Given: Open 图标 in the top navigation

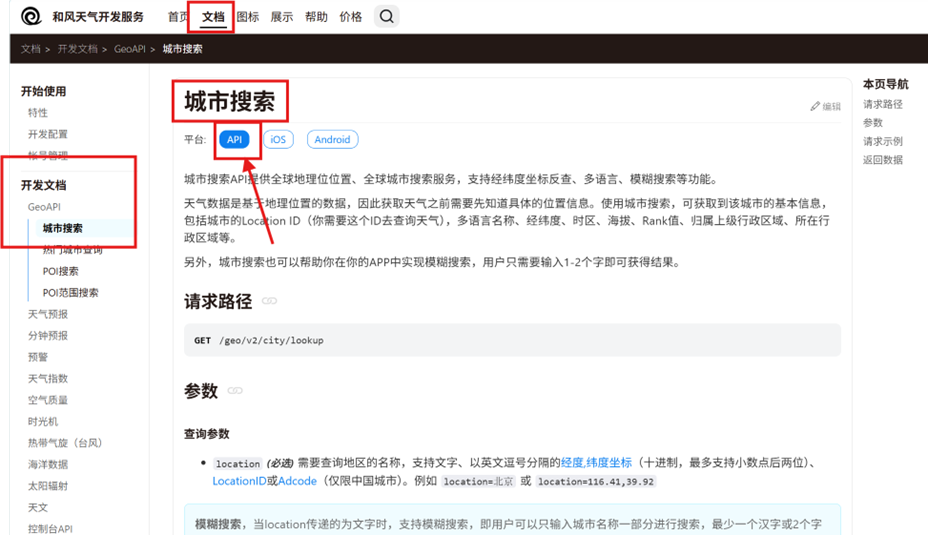Looking at the screenshot, I should click(x=248, y=17).
